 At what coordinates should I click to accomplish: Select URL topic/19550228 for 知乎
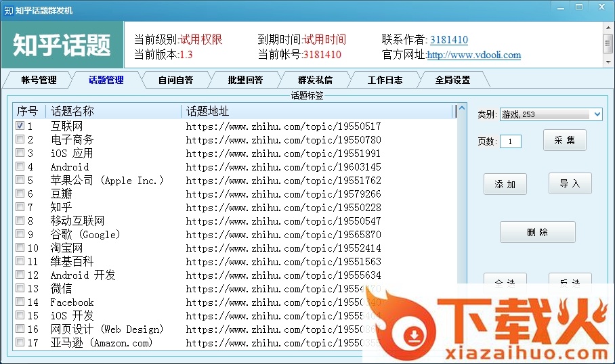click(x=283, y=208)
